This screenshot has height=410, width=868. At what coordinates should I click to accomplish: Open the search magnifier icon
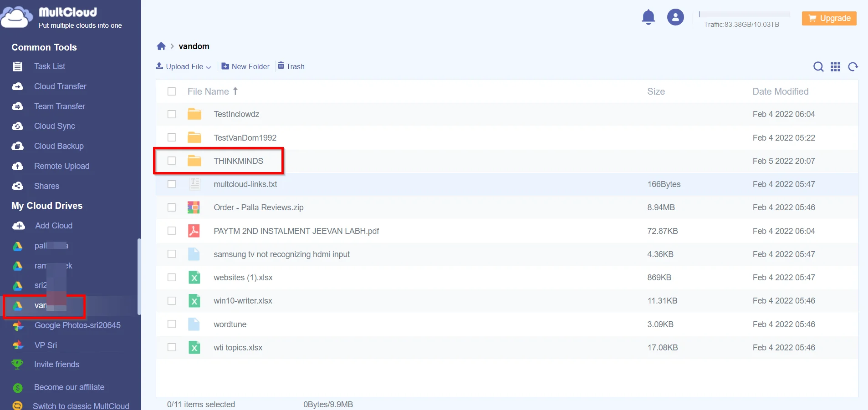click(818, 67)
